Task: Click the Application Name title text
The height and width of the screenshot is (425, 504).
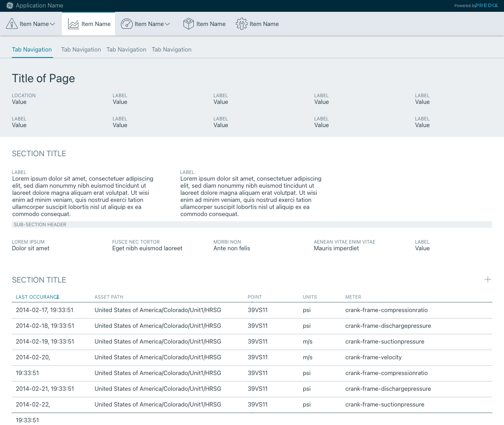Action: click(39, 6)
